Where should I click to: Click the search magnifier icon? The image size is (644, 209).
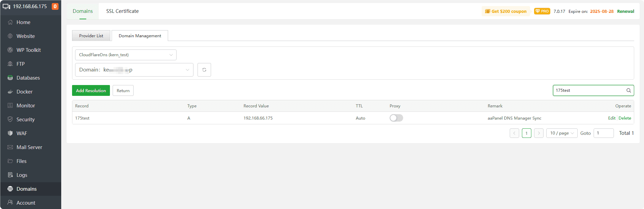click(628, 90)
